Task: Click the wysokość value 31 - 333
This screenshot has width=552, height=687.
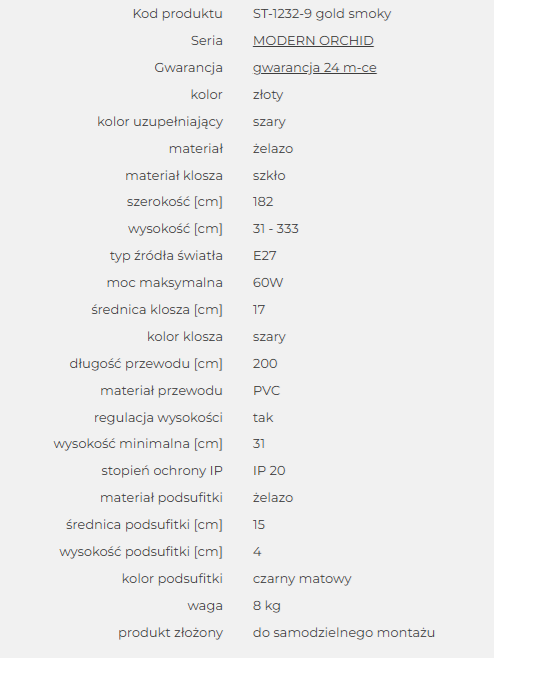Action: pyautogui.click(x=276, y=229)
